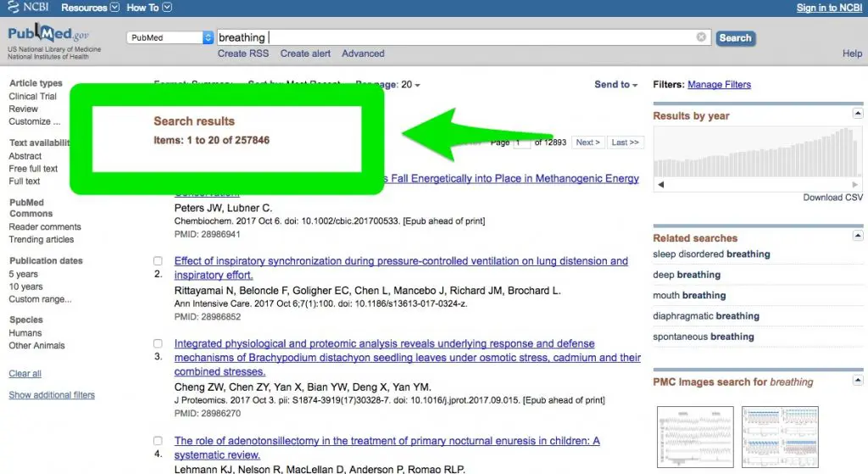Open the Send to dropdown
The image size is (868, 474).
[616, 85]
